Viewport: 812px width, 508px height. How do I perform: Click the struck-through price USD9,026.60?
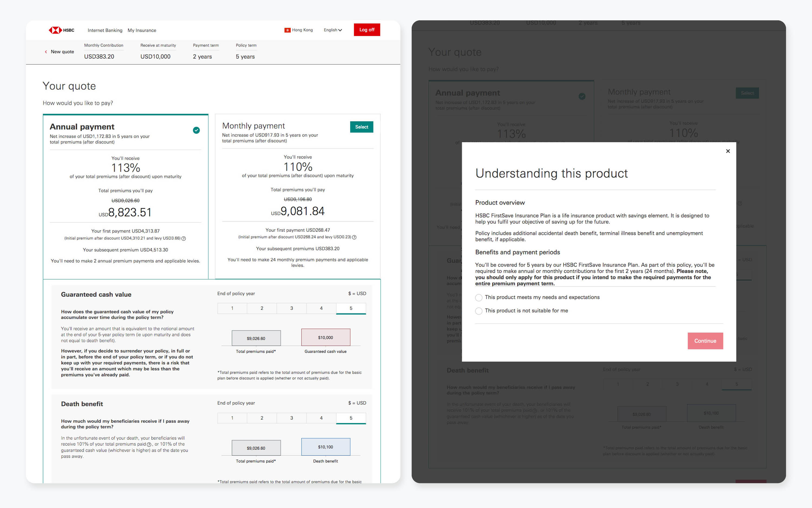(126, 200)
